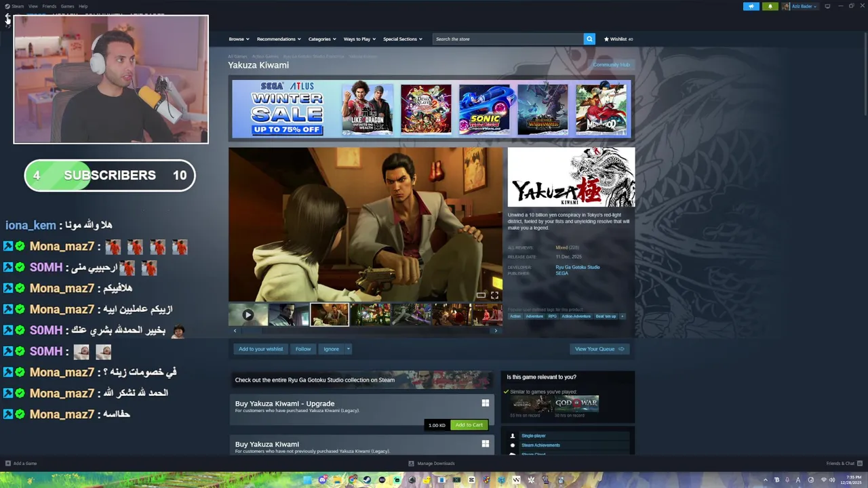Open Sonic Racing game in sale banner
This screenshot has width=868, height=488.
(484, 108)
